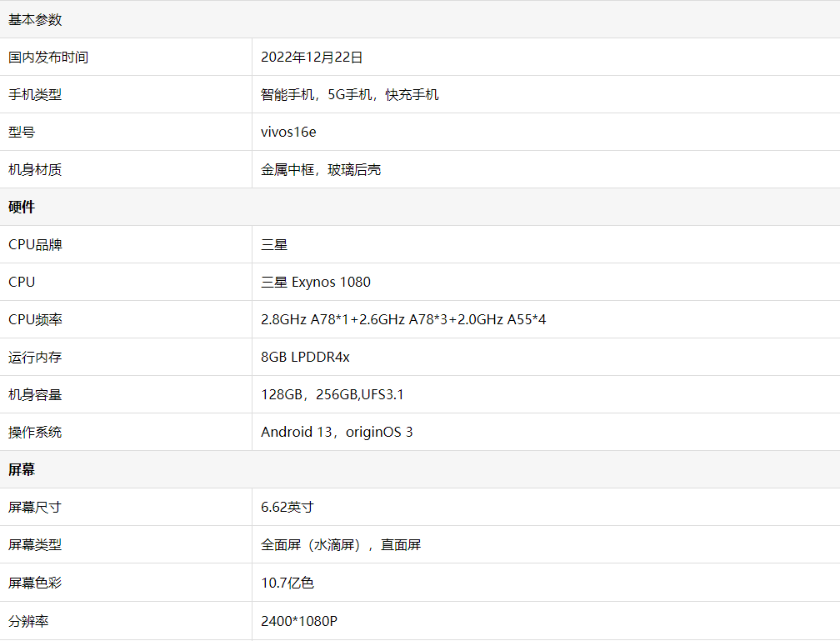Select the 手机类型 row label
This screenshot has height=641, width=840.
tap(35, 94)
